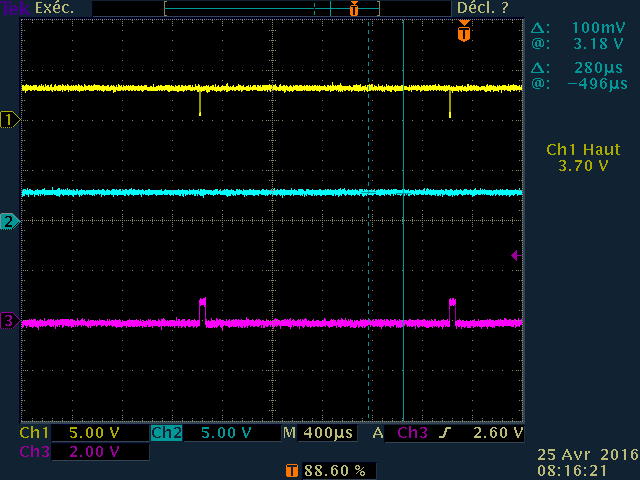Click the orange trigger marker in the record overview bar
640x480 pixels.
point(354,9)
